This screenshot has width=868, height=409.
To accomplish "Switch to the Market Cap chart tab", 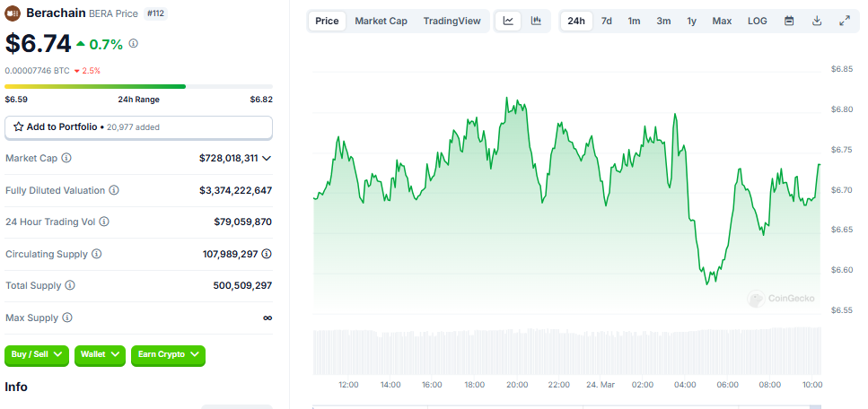I will [381, 21].
